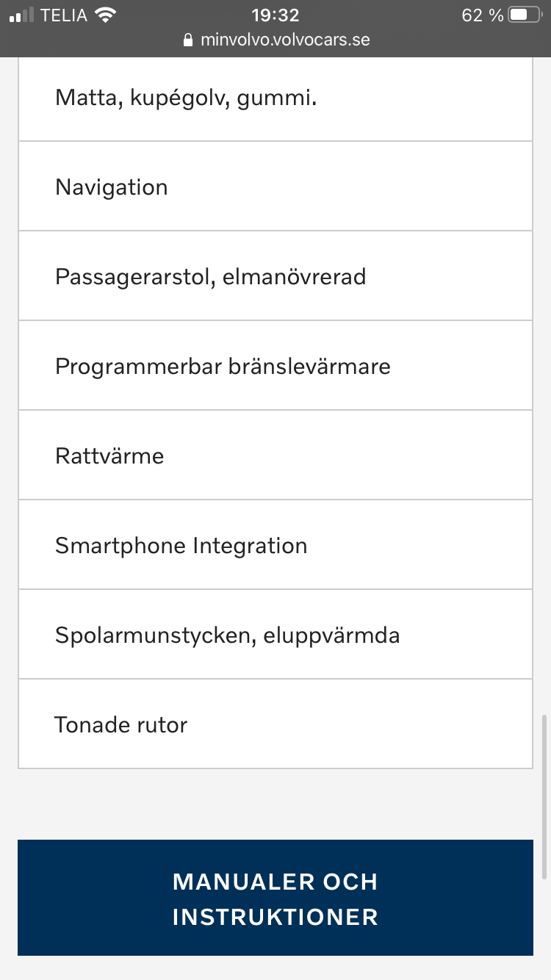Tap the battery icon in status bar

(x=524, y=15)
